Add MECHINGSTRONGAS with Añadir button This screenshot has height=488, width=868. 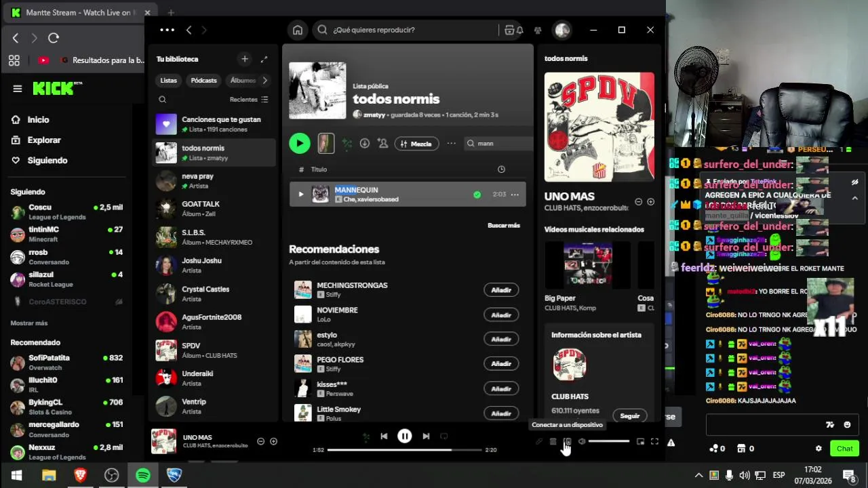click(x=501, y=290)
